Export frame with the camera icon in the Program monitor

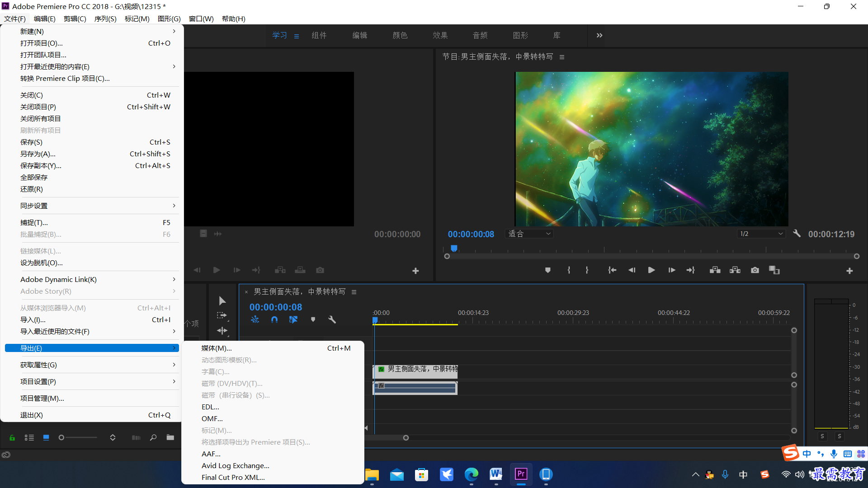click(755, 270)
